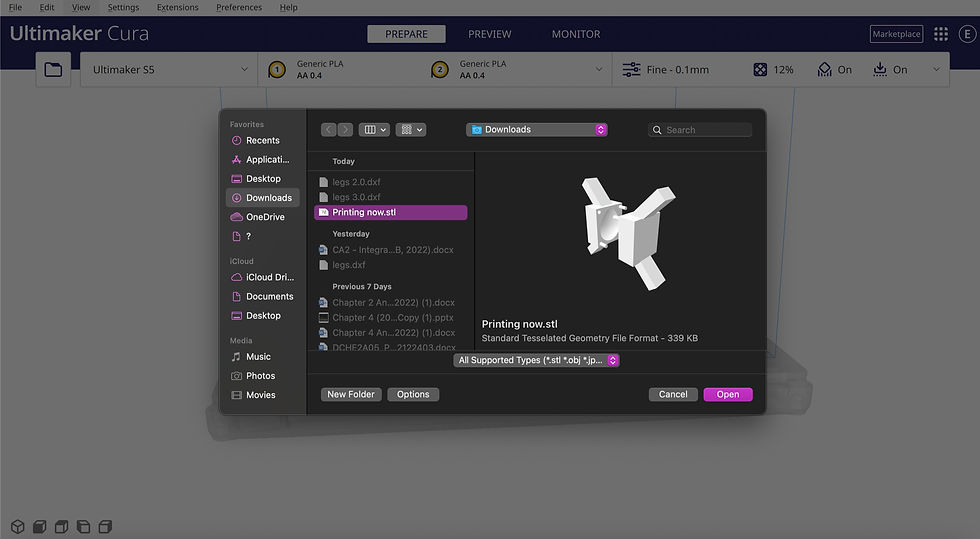
Task: Open the Extensions menu
Action: pyautogui.click(x=178, y=8)
